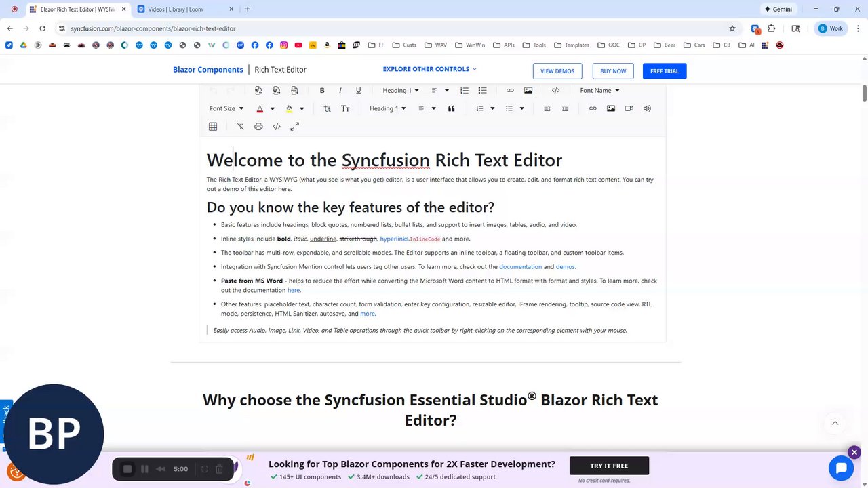The width and height of the screenshot is (868, 488).
Task: Open the Amazon bookmark icon
Action: pyautogui.click(x=327, y=45)
